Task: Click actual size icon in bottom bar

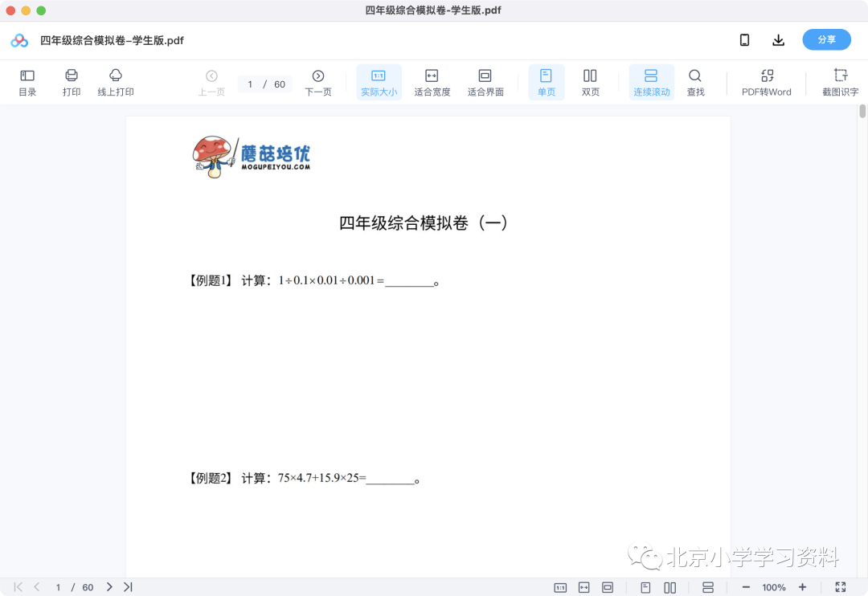Action: (x=560, y=588)
